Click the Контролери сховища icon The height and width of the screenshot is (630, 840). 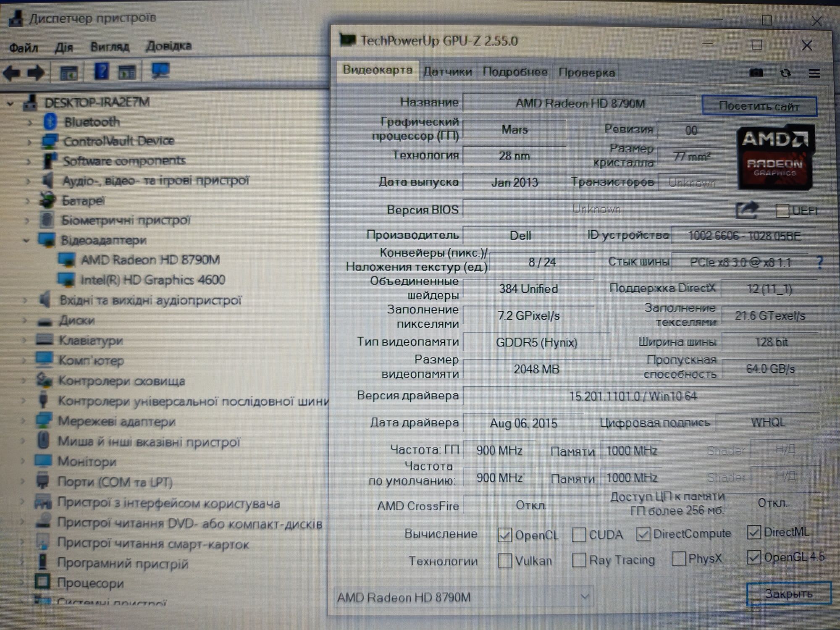pos(44,380)
